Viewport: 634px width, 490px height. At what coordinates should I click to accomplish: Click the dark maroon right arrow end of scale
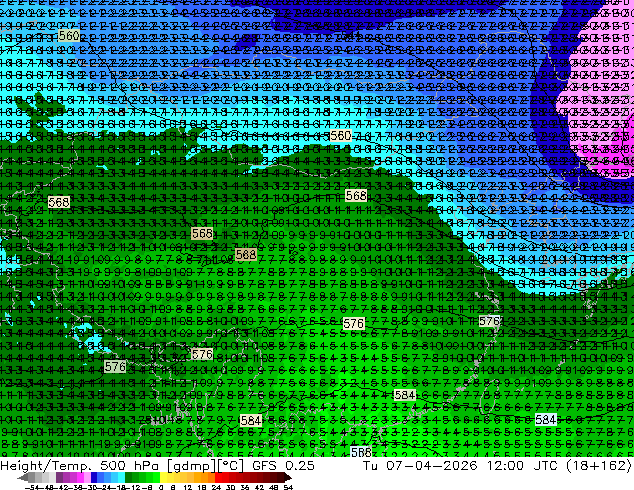(x=288, y=478)
